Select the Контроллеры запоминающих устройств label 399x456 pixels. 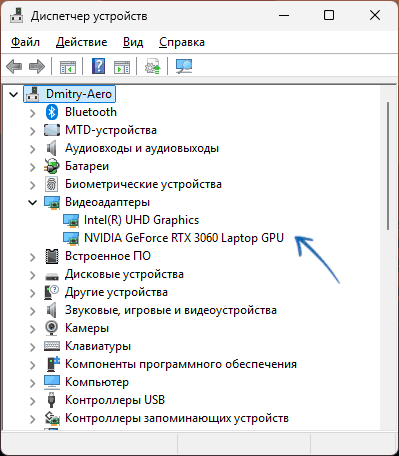click(x=177, y=418)
